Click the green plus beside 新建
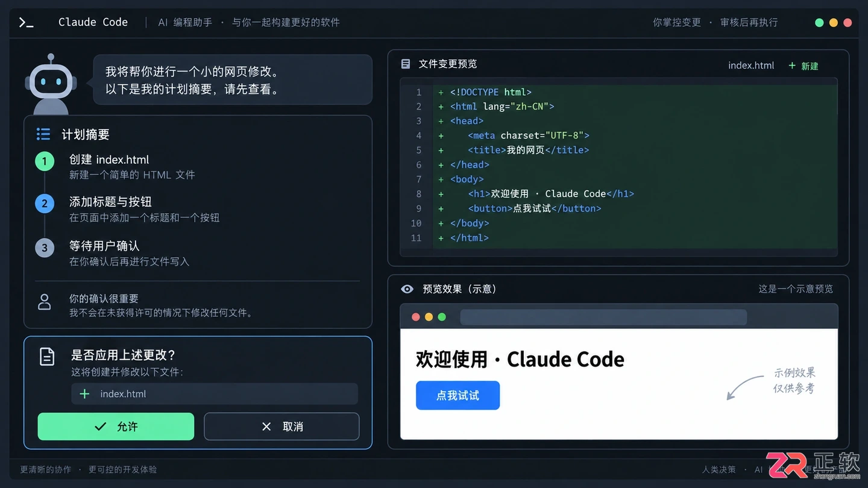Screen dimensions: 868x488 792,66
